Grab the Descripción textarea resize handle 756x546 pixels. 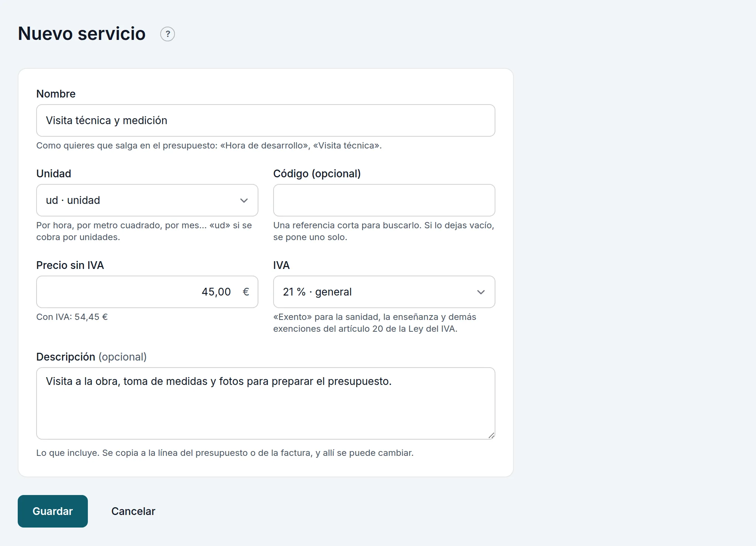(491, 436)
